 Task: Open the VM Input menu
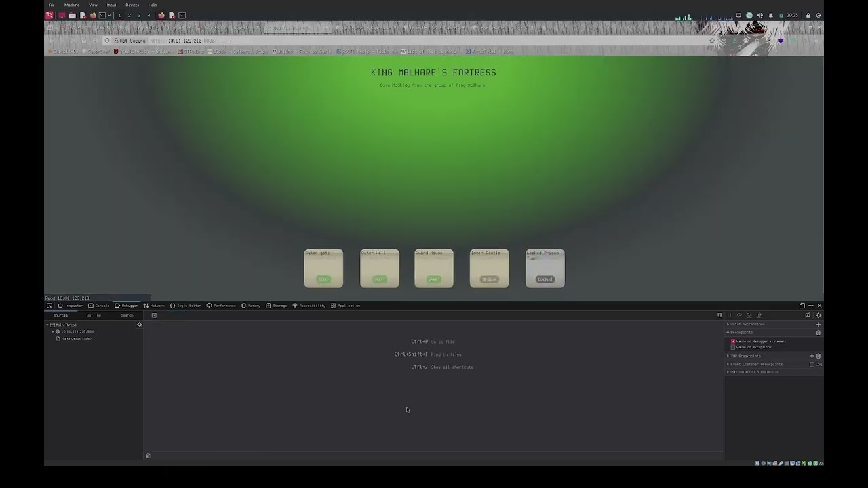click(111, 5)
